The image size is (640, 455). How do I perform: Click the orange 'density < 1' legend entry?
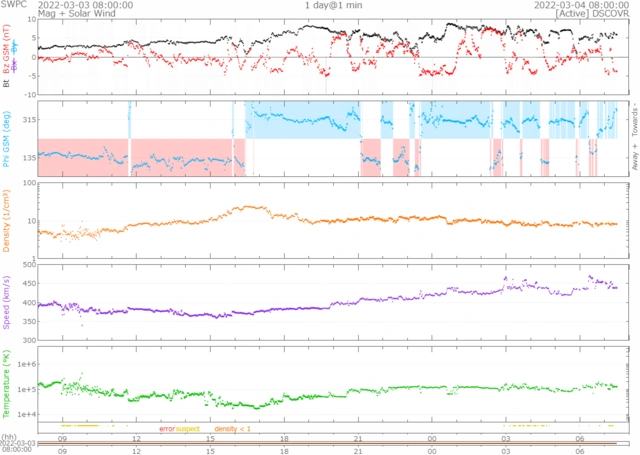pos(233,429)
